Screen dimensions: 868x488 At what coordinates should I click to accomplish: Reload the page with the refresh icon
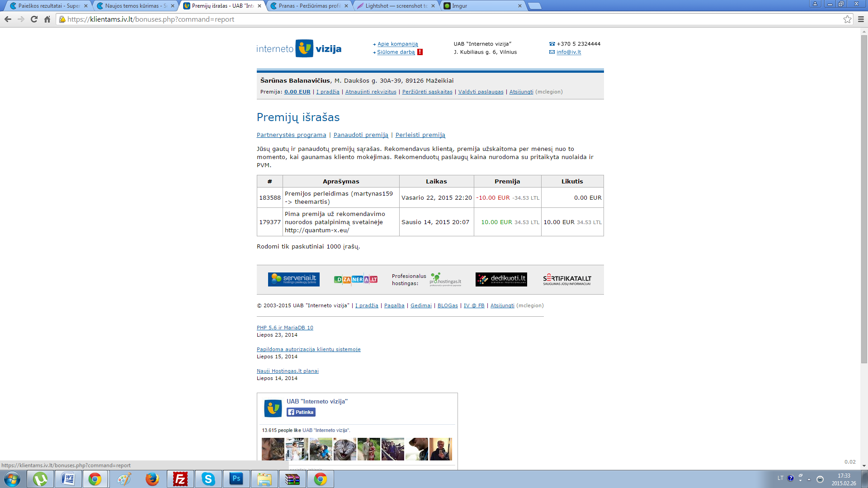[x=34, y=19]
